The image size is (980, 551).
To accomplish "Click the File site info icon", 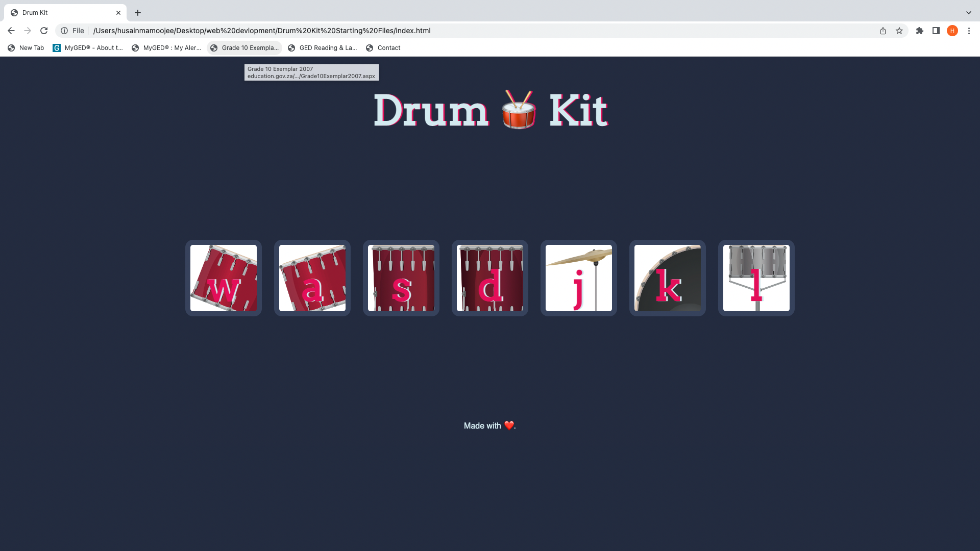I will [64, 31].
